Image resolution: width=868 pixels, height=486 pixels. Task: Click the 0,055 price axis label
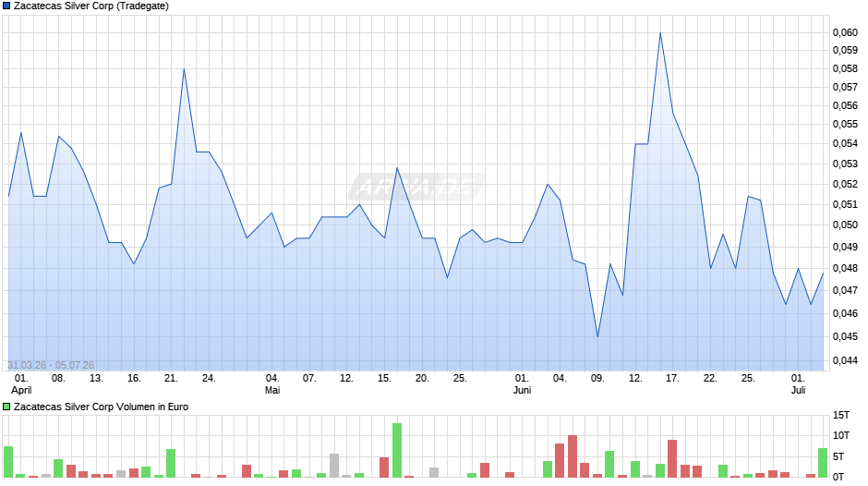click(845, 124)
